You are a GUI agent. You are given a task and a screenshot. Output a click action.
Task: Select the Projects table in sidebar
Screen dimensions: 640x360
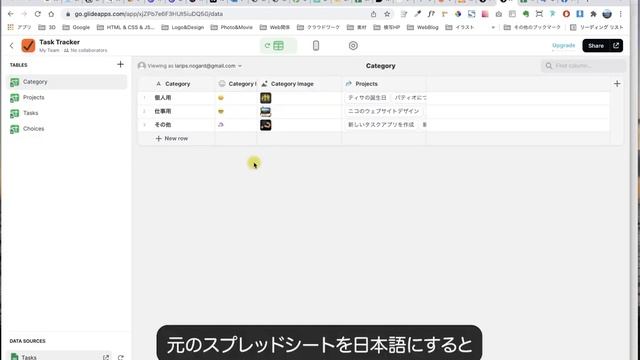tap(67, 98)
